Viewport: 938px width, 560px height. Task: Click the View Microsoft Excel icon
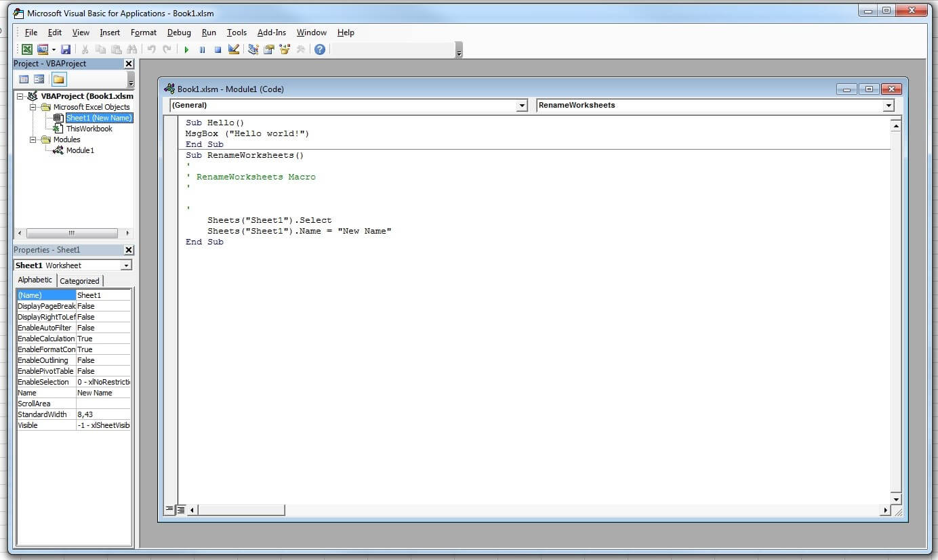(27, 49)
